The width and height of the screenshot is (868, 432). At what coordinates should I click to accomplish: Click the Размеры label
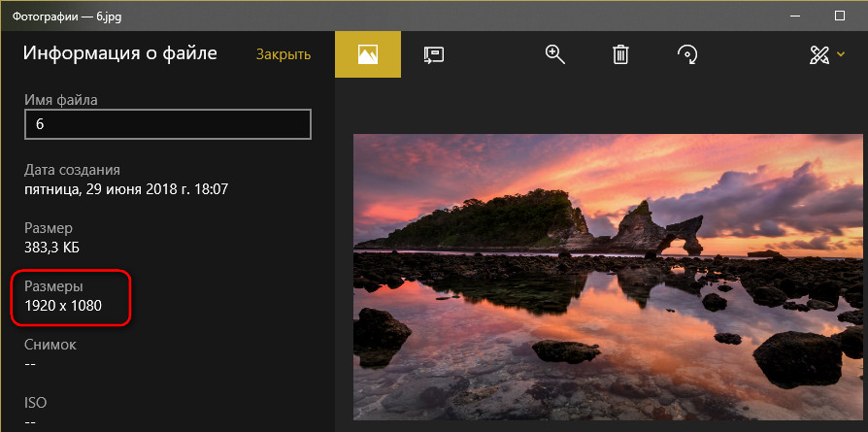tap(53, 286)
